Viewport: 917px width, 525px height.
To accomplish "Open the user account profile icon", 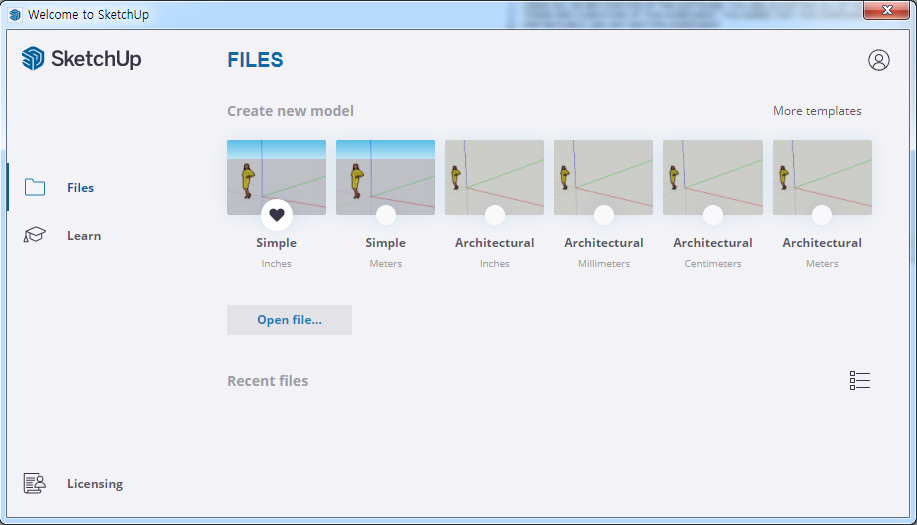I will pos(878,60).
